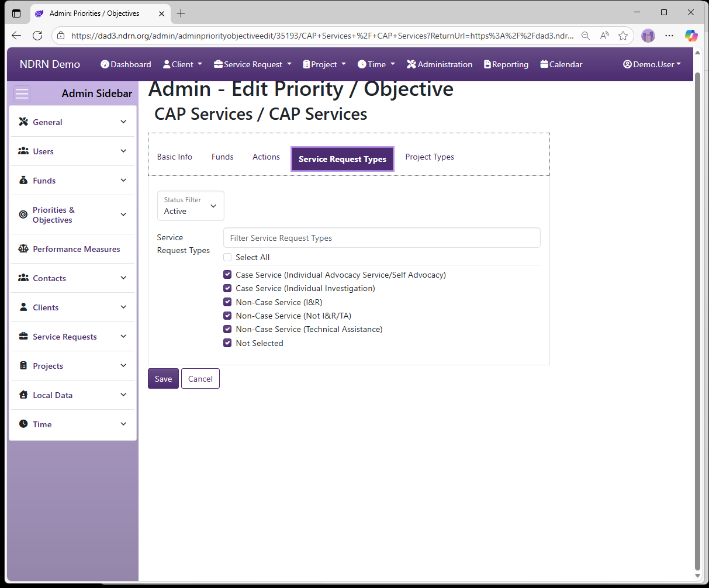
Task: Open the Demo.User account dropdown
Action: pos(652,64)
